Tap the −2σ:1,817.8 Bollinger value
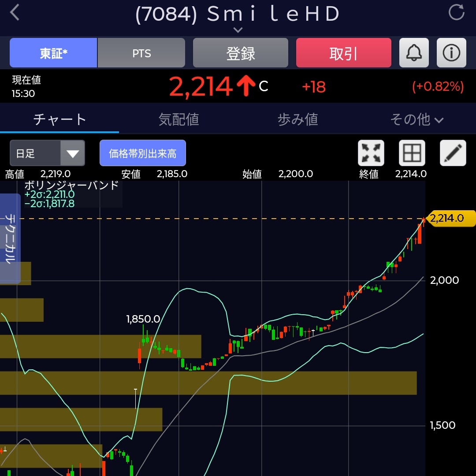476x476 pixels. click(x=49, y=203)
